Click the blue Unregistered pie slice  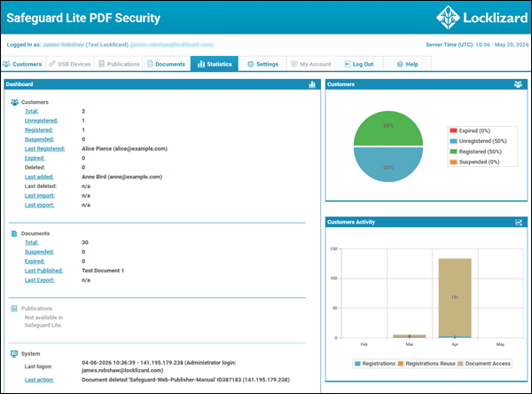(388, 163)
